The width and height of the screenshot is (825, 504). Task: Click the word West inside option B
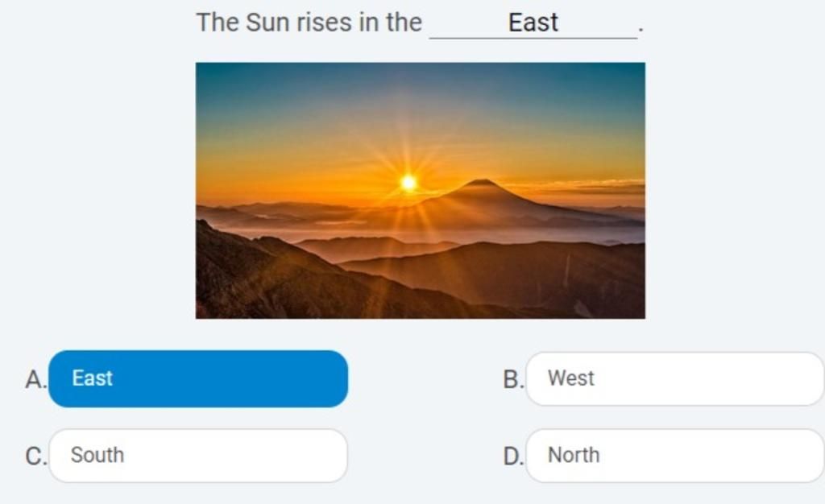pyautogui.click(x=571, y=378)
